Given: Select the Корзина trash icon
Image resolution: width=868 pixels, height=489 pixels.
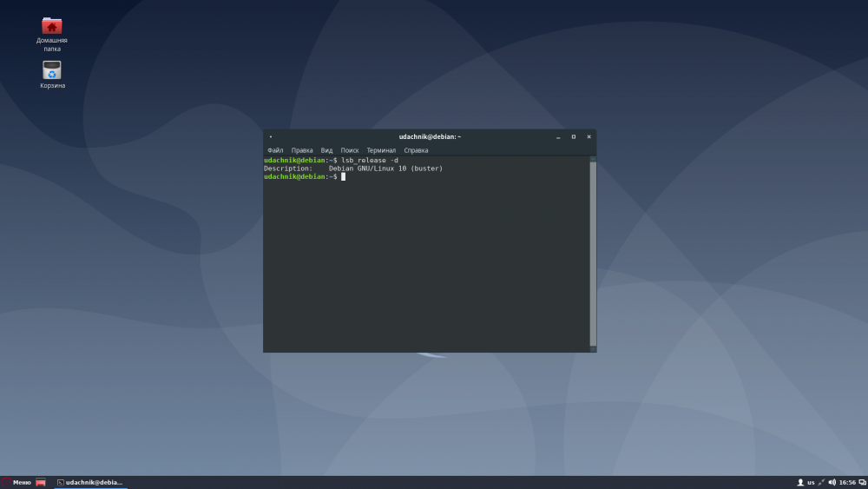Looking at the screenshot, I should click(52, 70).
